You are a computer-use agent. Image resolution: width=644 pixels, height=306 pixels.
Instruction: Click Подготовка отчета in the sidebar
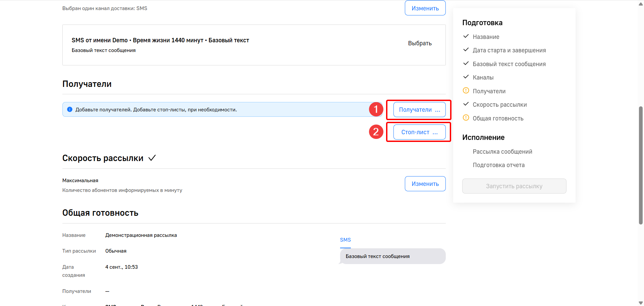click(x=498, y=165)
